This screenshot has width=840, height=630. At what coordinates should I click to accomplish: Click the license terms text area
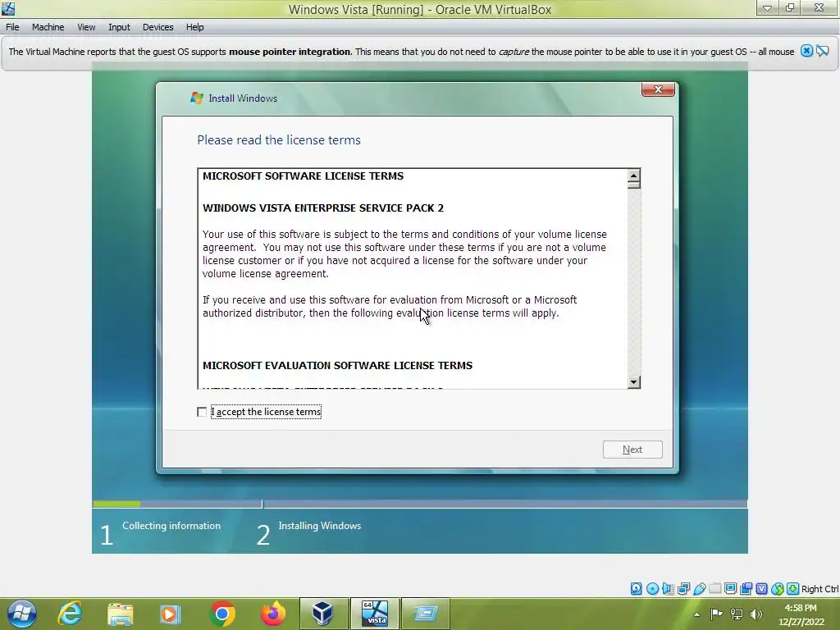(413, 279)
